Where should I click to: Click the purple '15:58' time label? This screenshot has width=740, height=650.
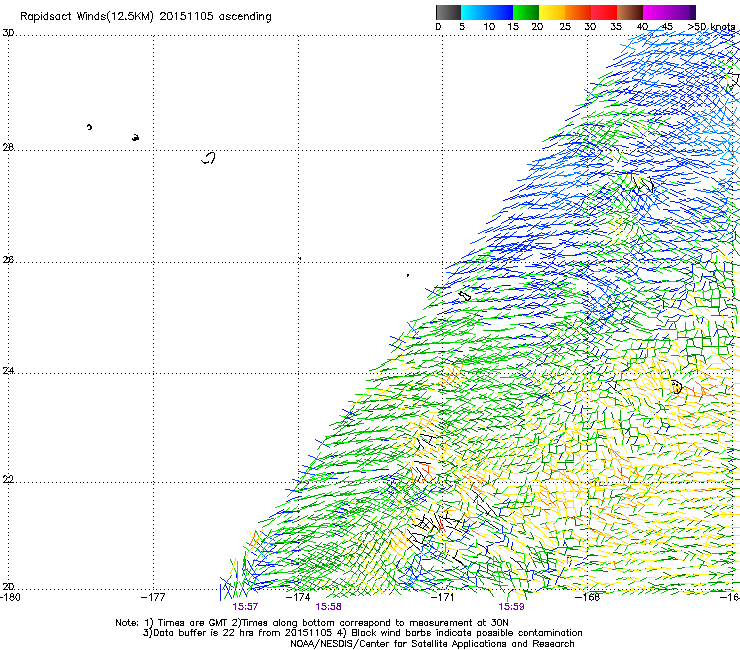point(328,607)
